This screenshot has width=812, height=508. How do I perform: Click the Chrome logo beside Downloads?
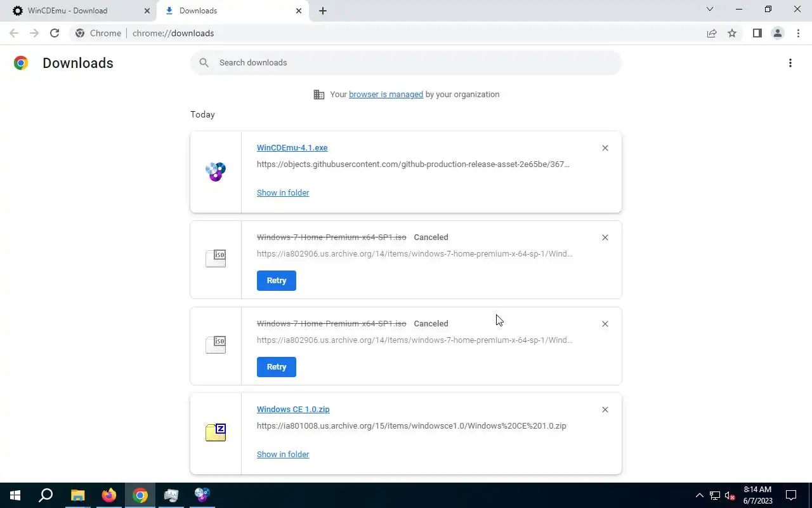[21, 63]
